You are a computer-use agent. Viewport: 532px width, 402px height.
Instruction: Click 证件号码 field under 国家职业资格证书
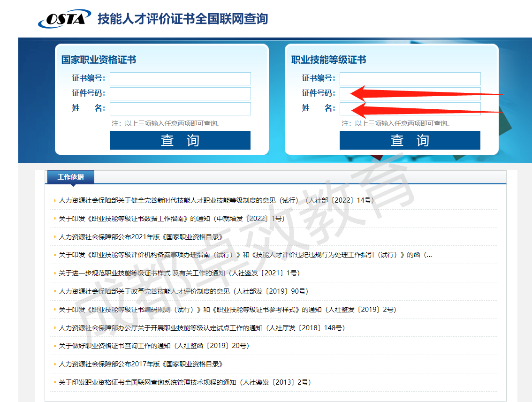(x=180, y=94)
